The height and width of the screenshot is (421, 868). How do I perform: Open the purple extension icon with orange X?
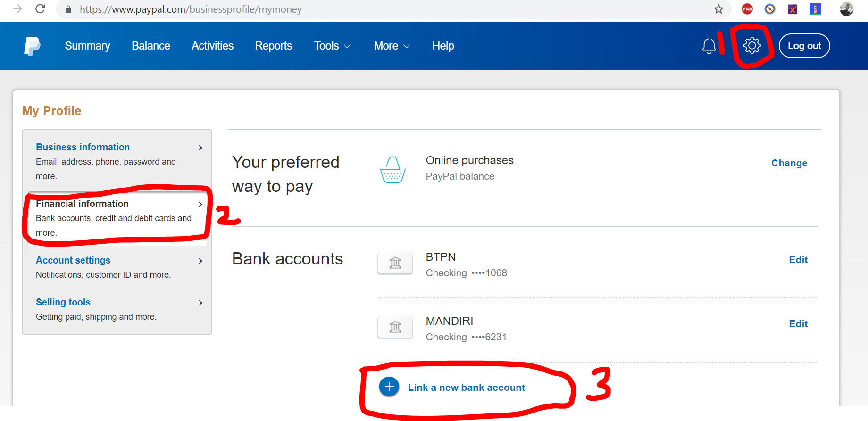click(x=793, y=9)
